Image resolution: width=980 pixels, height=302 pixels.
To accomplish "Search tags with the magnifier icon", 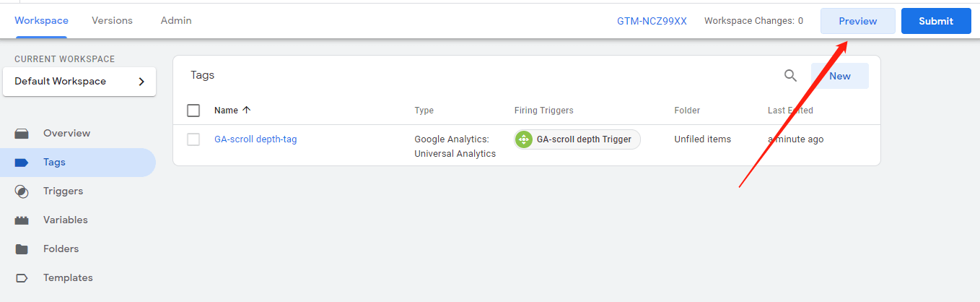I will click(791, 76).
